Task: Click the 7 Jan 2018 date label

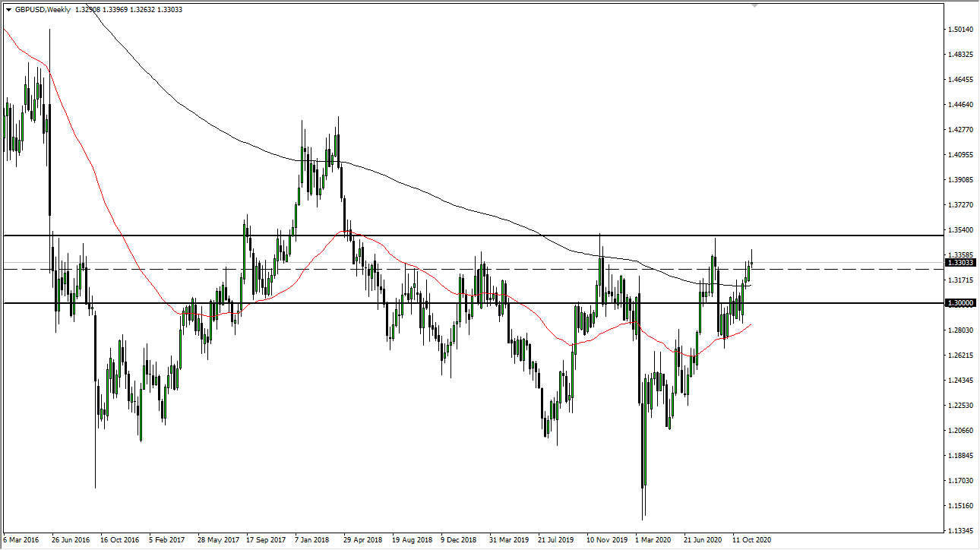Action: pos(312,540)
